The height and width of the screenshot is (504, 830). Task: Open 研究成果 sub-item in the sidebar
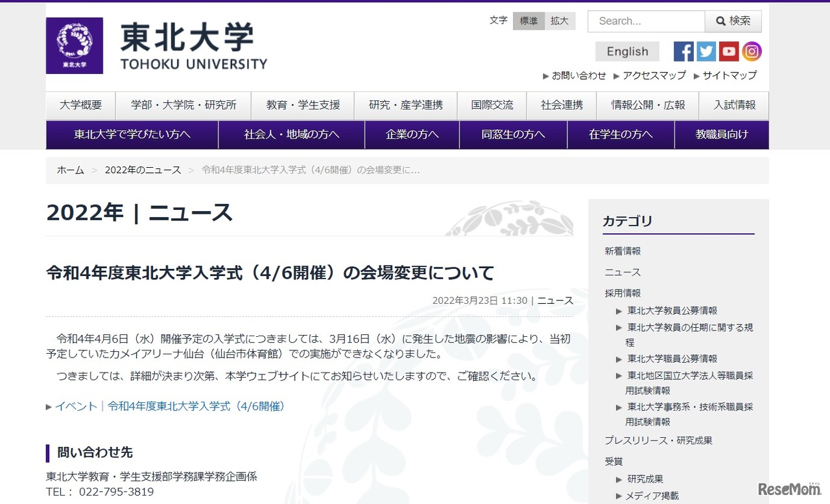point(645,479)
